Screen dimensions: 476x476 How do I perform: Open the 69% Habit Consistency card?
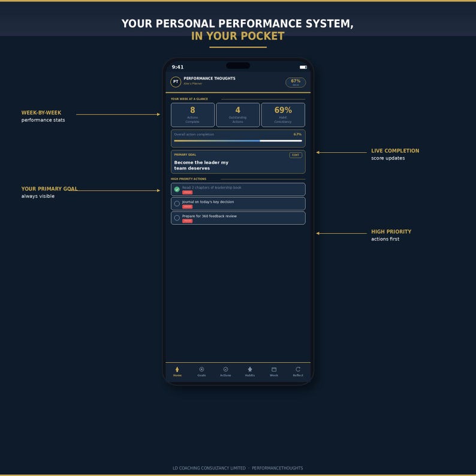[283, 115]
